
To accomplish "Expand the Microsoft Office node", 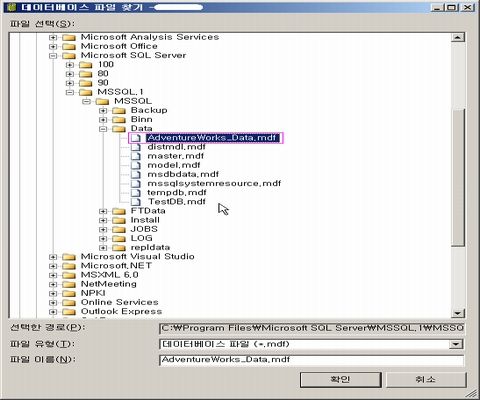I will (53, 46).
